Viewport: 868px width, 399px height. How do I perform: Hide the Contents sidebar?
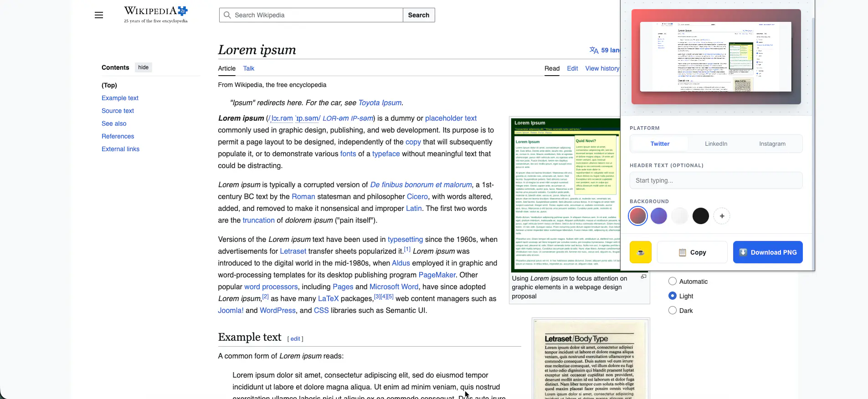coord(143,67)
